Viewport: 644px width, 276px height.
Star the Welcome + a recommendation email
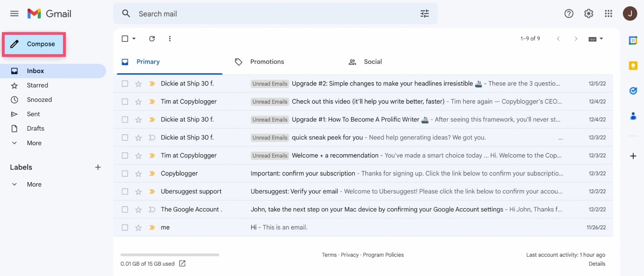138,156
